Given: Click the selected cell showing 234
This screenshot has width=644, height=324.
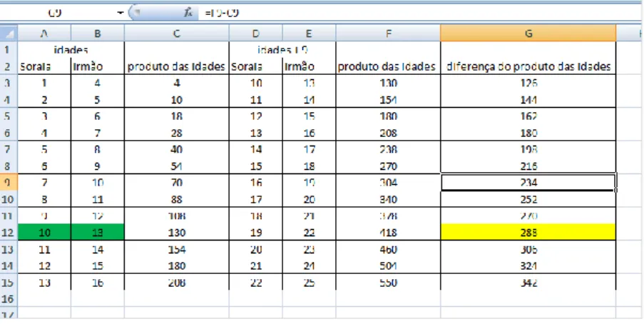Looking at the screenshot, I should pos(528,183).
